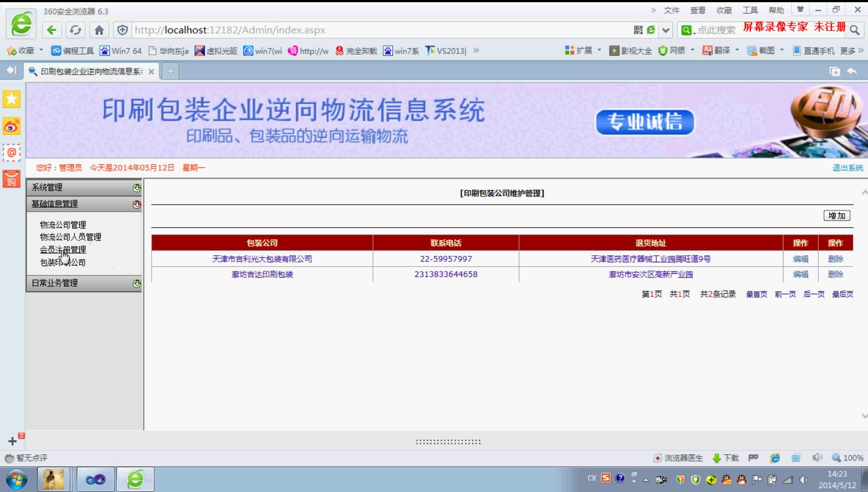Select 会员注册管理 in sidebar
The width and height of the screenshot is (868, 492).
pyautogui.click(x=63, y=250)
